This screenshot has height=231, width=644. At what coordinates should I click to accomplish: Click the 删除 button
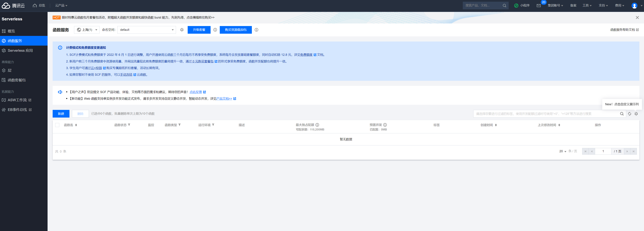(80, 114)
